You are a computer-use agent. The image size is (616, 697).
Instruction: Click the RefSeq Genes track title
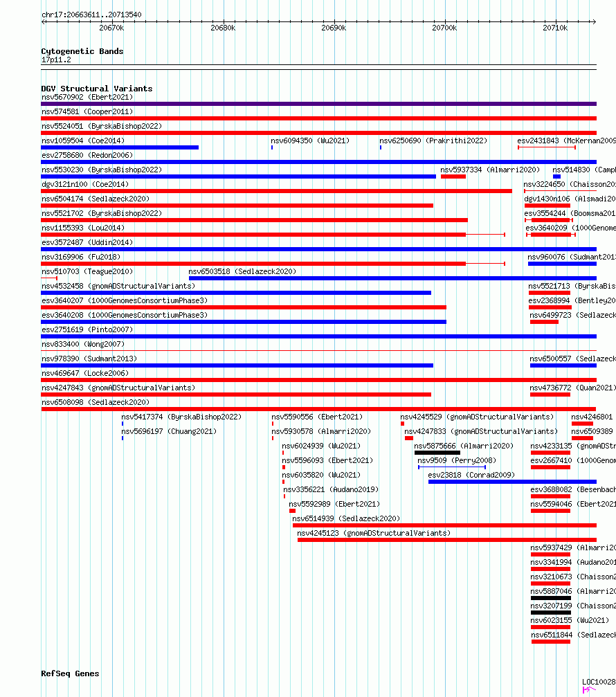pos(70,673)
